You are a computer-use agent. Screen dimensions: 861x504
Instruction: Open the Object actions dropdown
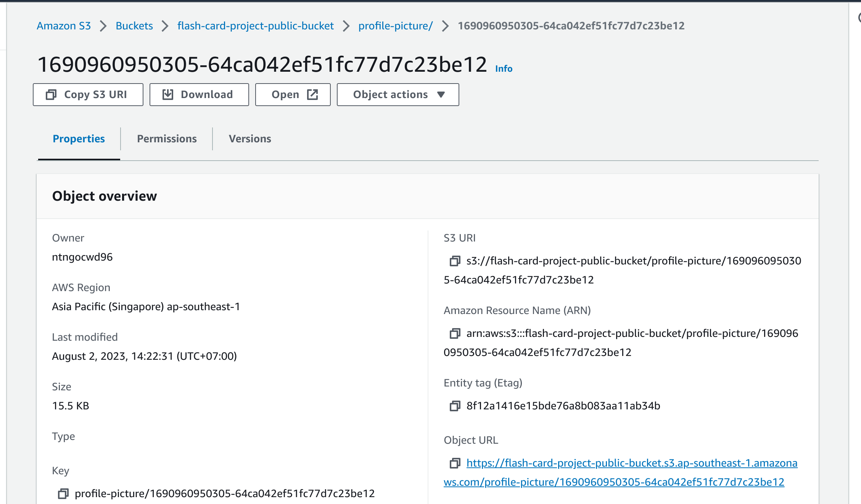click(397, 94)
